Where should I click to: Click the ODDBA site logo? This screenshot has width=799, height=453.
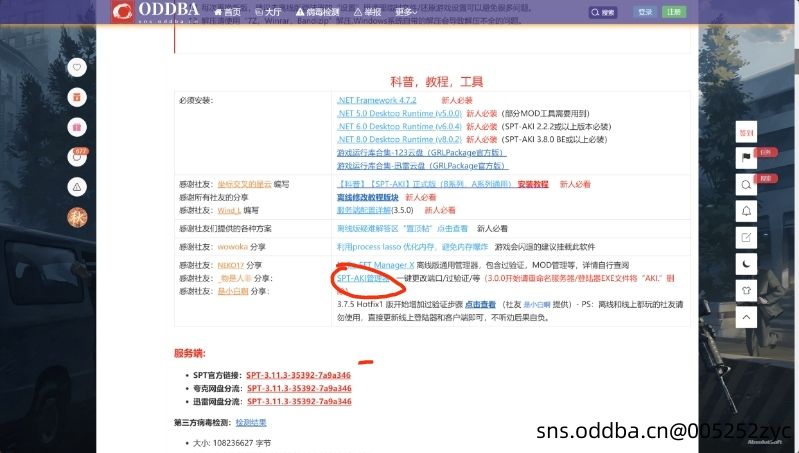point(155,12)
